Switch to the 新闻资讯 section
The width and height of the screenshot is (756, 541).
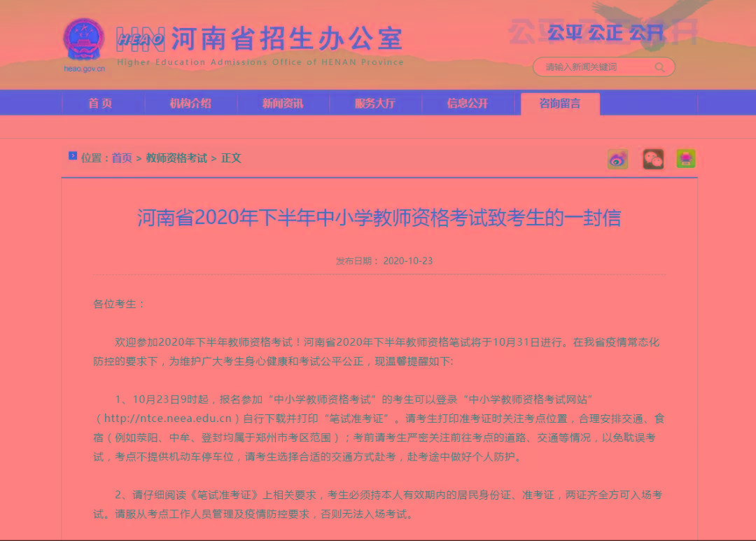coord(282,103)
